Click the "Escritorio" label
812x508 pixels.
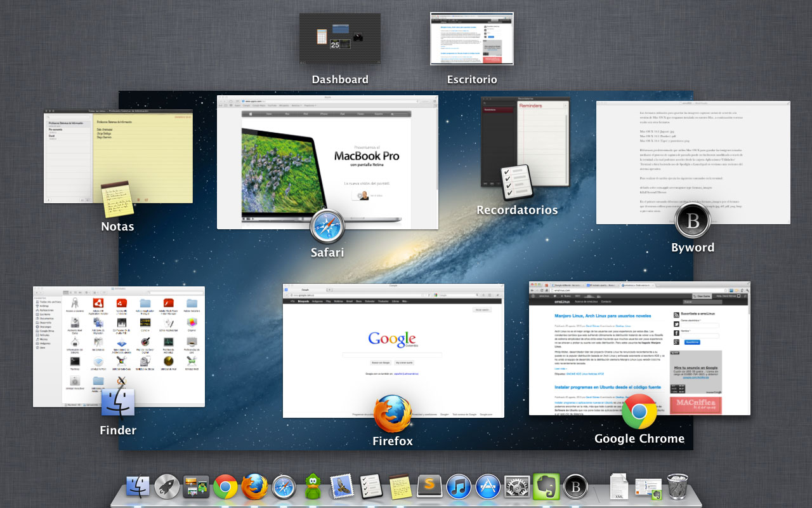[472, 79]
